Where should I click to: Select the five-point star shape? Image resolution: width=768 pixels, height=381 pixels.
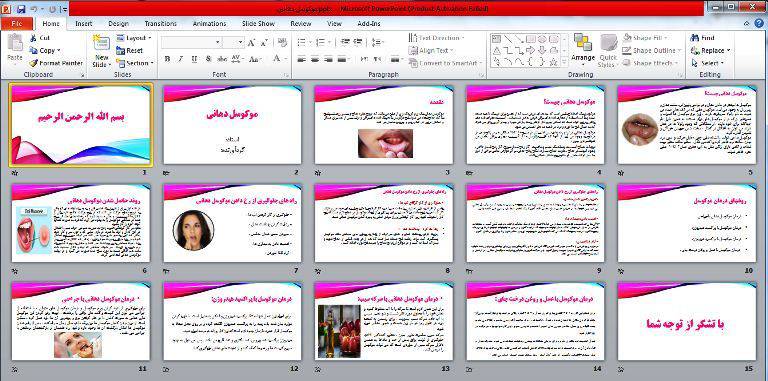coord(553,62)
